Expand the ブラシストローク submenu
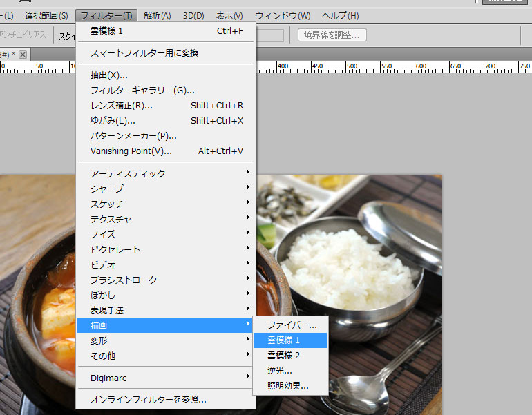This screenshot has height=415, width=532. (167, 280)
